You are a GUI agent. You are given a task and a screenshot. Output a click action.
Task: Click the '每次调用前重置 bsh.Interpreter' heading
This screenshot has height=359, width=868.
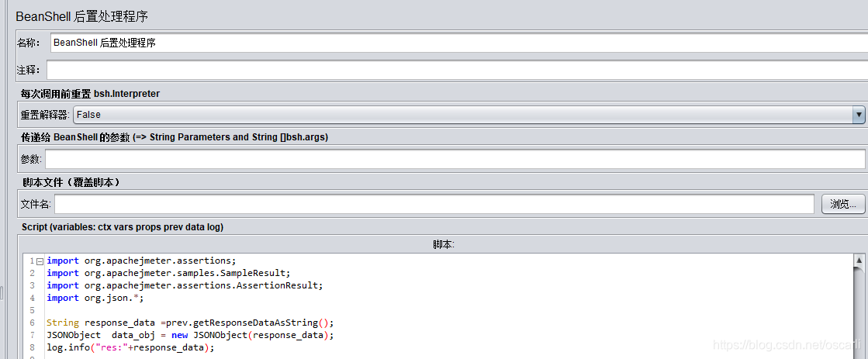[90, 94]
